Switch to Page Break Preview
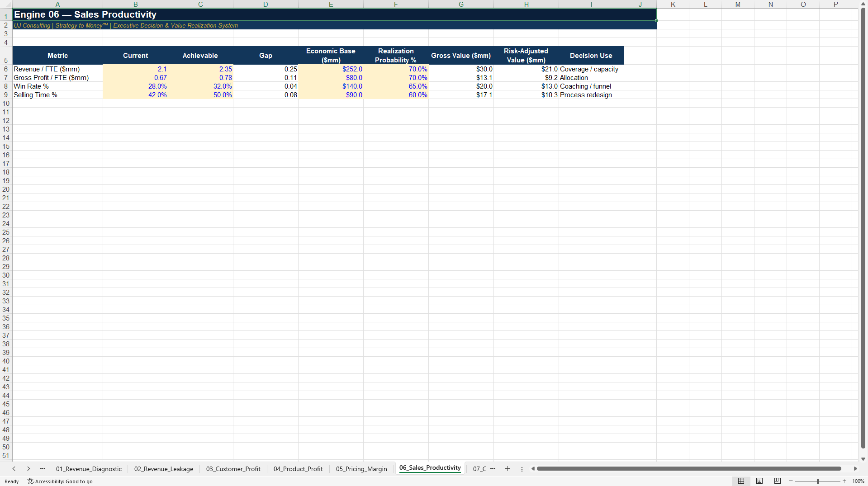 pos(778,481)
